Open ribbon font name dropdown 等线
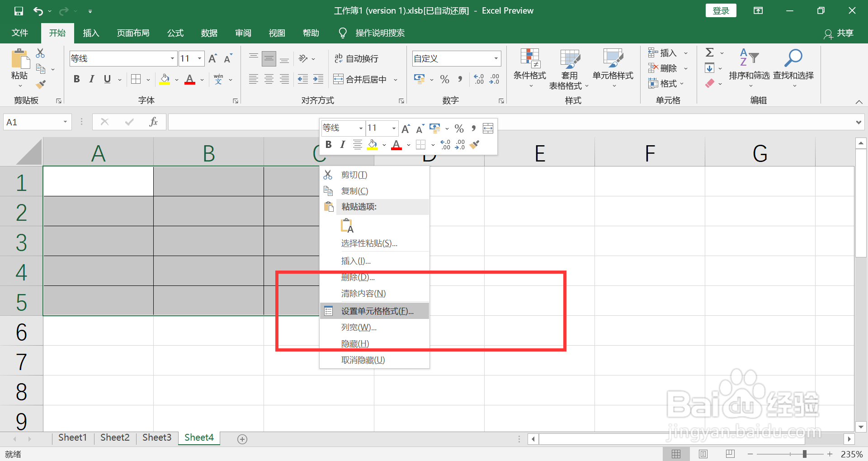This screenshot has height=461, width=868. [x=172, y=58]
